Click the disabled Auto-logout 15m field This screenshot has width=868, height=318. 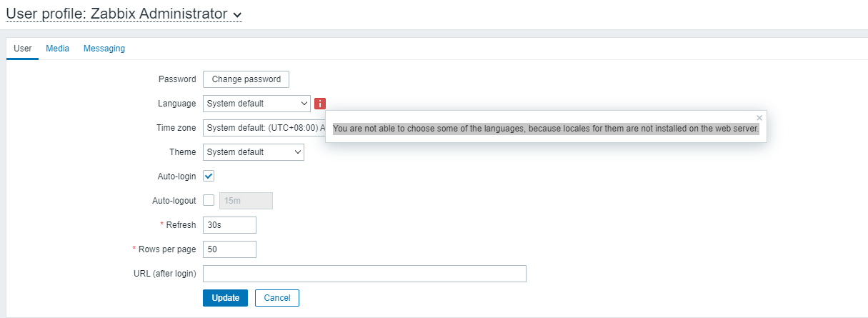coord(246,201)
